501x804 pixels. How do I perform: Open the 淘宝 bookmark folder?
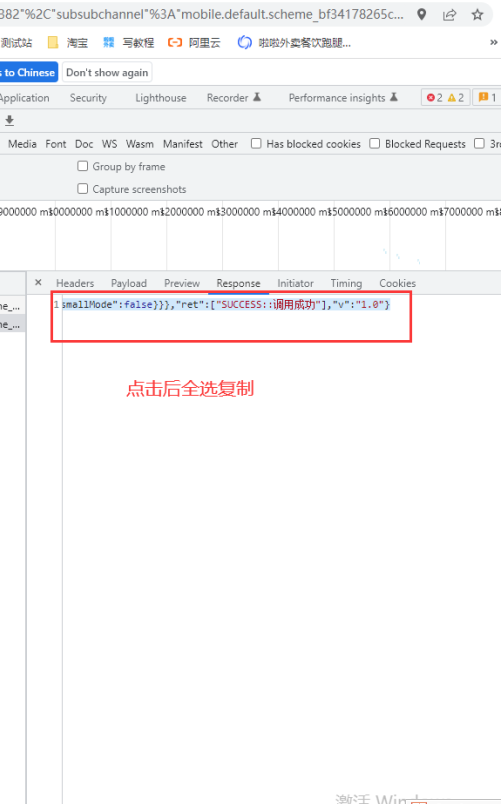[68, 43]
